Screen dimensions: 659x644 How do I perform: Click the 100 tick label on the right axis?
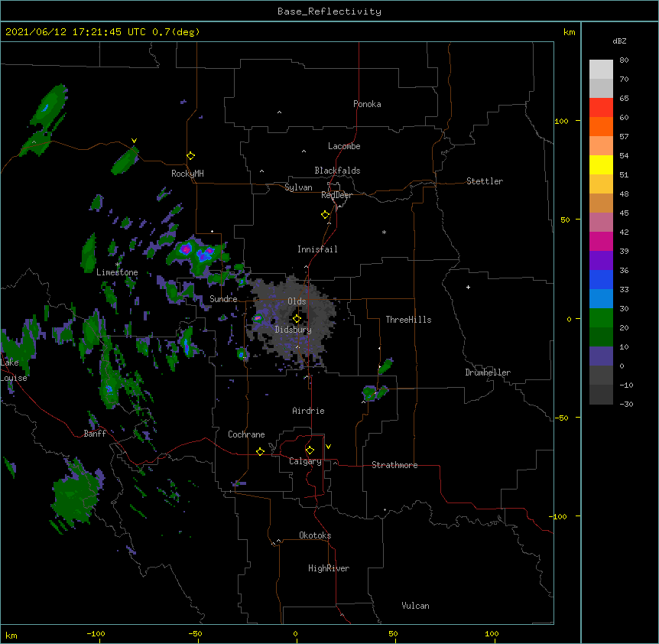pos(561,121)
